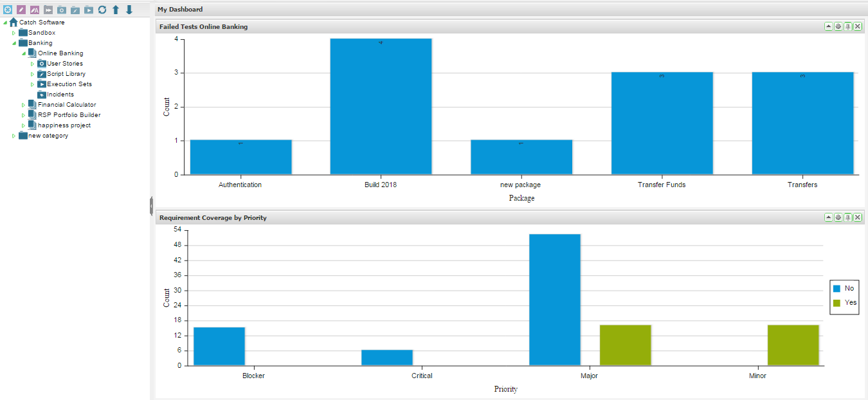The width and height of the screenshot is (868, 400).
Task: Expand the Financial Calculator project node
Action: pyautogui.click(x=23, y=105)
